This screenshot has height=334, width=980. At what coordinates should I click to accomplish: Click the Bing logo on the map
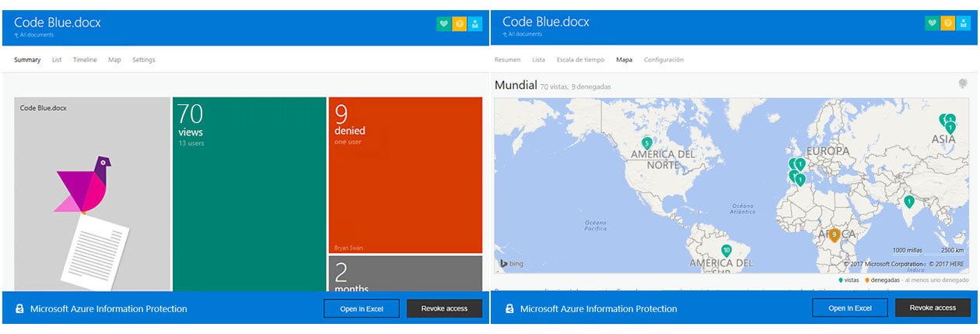[512, 264]
